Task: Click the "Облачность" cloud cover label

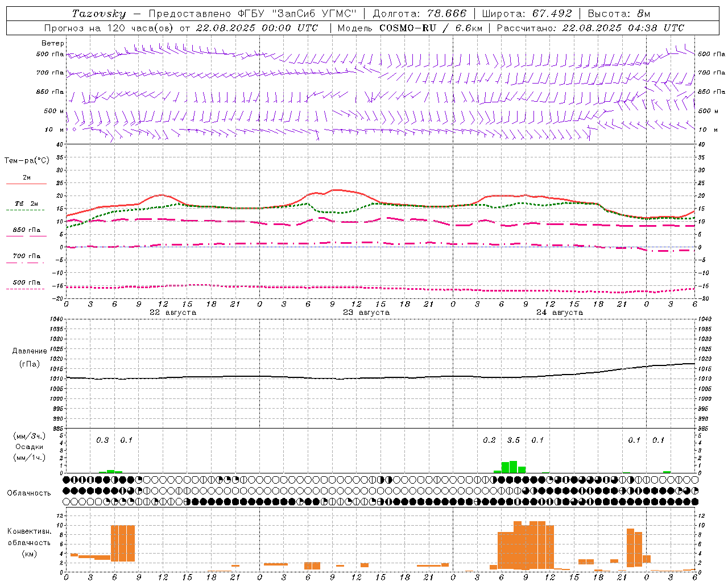Action: click(x=29, y=493)
